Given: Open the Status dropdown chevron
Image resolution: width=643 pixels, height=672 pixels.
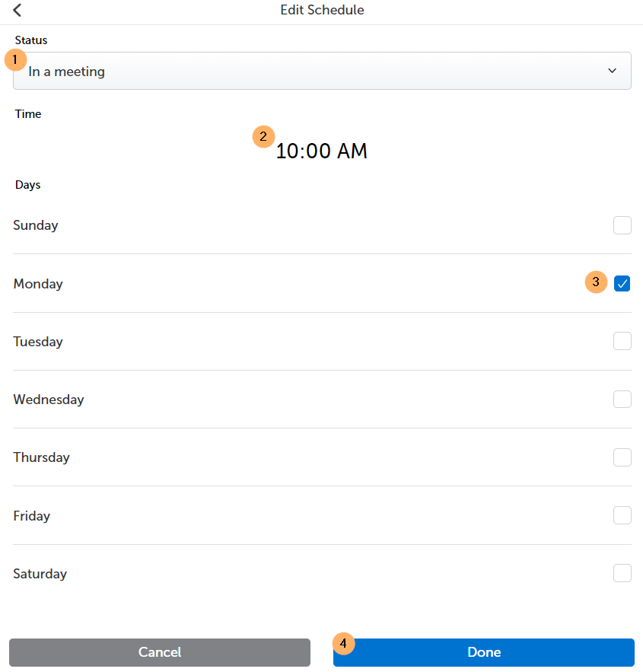Looking at the screenshot, I should (612, 71).
